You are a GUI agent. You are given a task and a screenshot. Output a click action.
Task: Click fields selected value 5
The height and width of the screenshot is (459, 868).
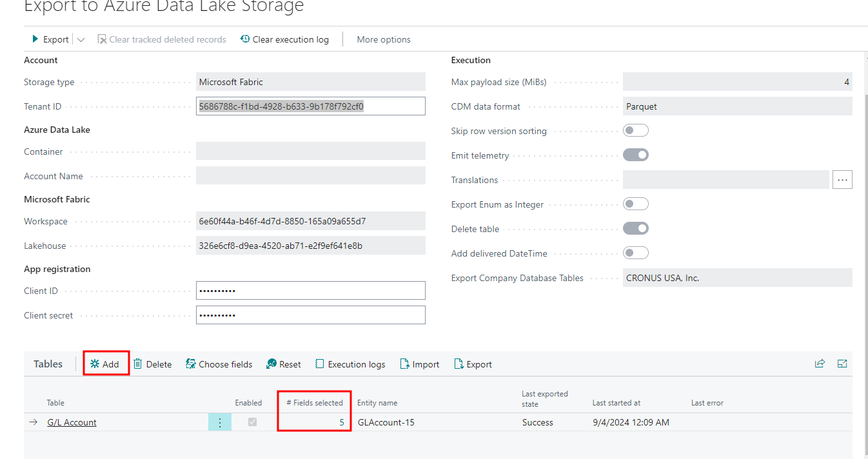[342, 422]
